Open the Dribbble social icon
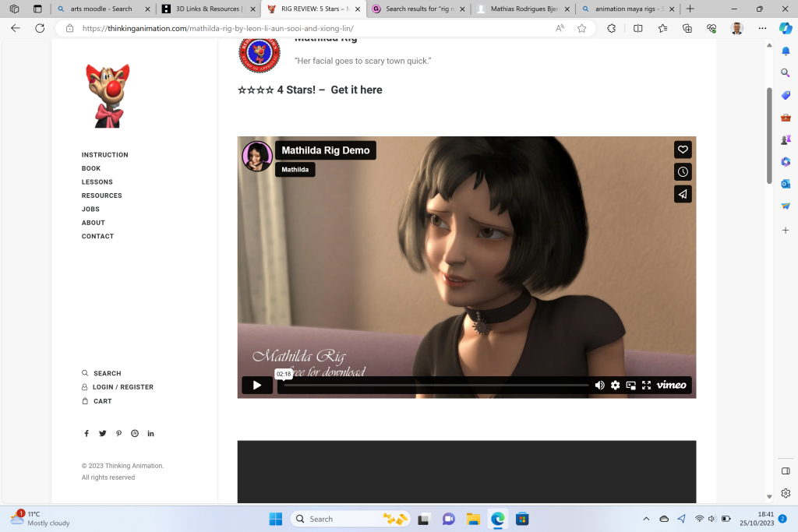 (x=135, y=433)
